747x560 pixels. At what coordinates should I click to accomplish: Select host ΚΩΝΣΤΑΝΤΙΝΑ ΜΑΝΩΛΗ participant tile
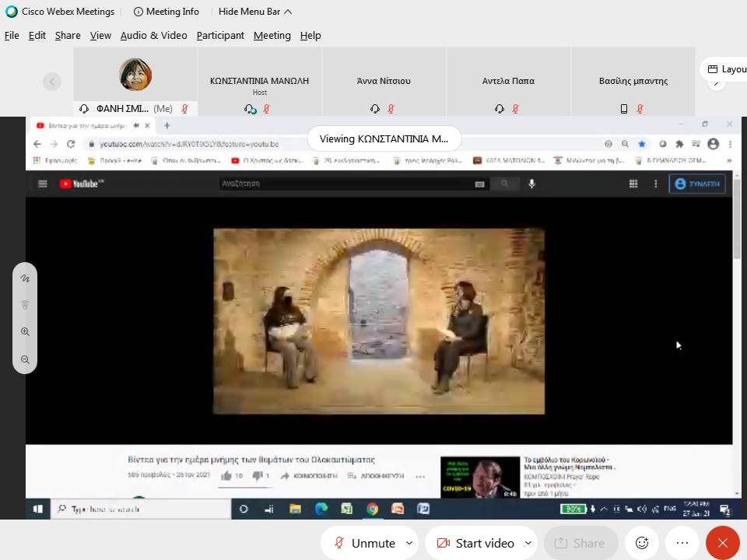pyautogui.click(x=259, y=82)
